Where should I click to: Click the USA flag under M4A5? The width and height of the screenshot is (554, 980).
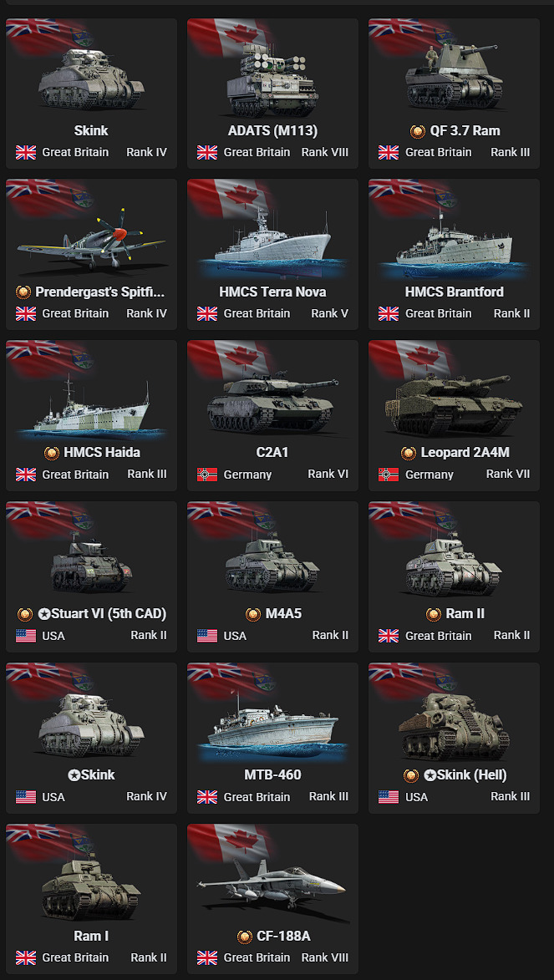[x=207, y=636]
